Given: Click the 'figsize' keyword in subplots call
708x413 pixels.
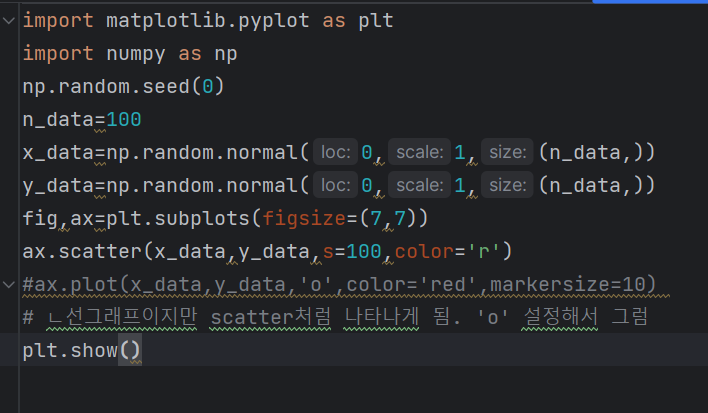Looking at the screenshot, I should 304,218.
